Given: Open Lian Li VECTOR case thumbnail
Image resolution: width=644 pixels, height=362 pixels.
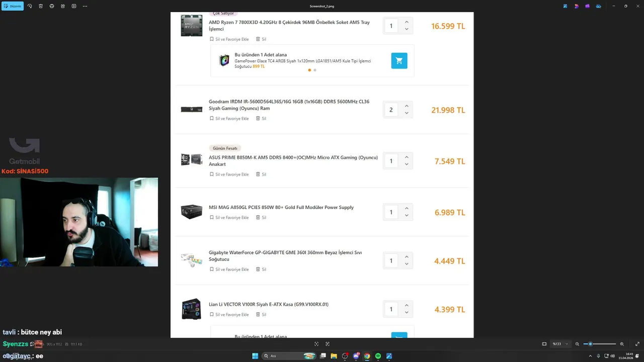Looking at the screenshot, I should [x=191, y=309].
